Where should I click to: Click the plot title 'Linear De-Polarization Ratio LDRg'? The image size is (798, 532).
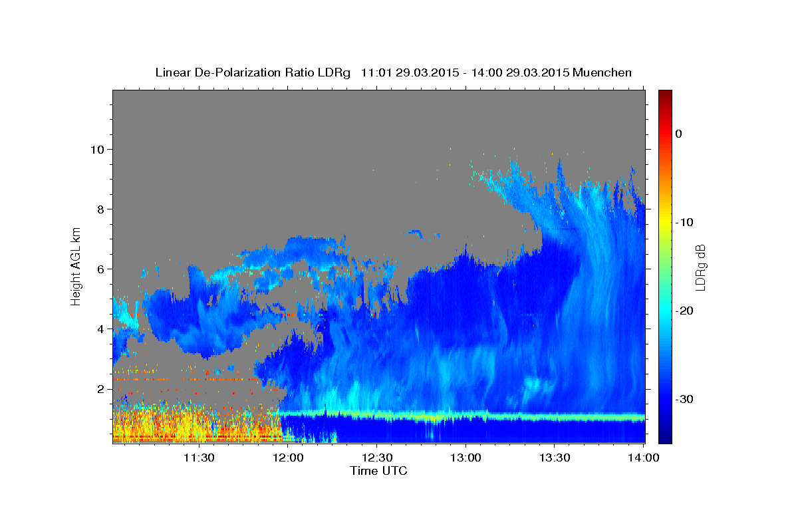pyautogui.click(x=252, y=72)
